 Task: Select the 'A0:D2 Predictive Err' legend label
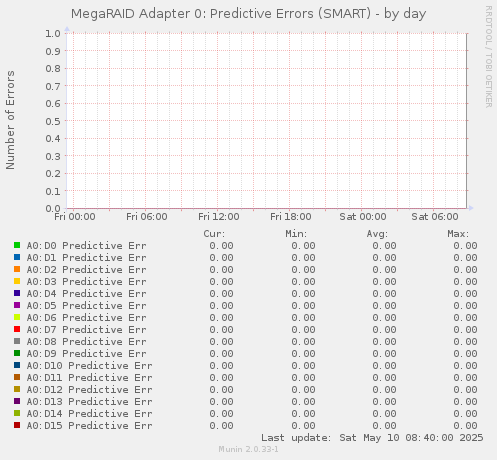pos(86,270)
